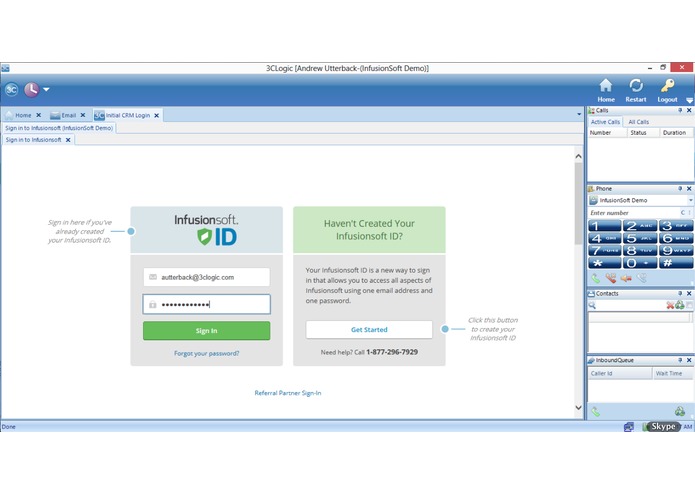The height and width of the screenshot is (494, 695).
Task: Click the purple clock status icon
Action: click(x=31, y=89)
